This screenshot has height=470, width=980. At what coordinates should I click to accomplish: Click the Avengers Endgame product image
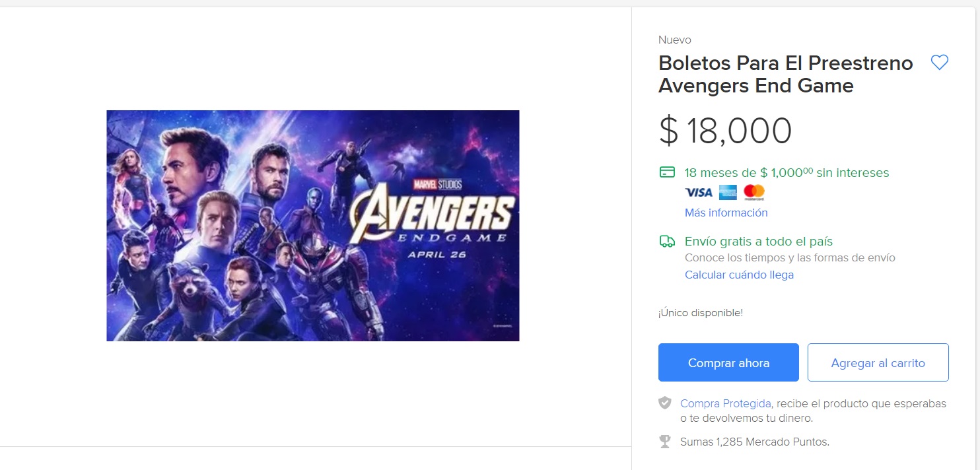[x=313, y=226]
